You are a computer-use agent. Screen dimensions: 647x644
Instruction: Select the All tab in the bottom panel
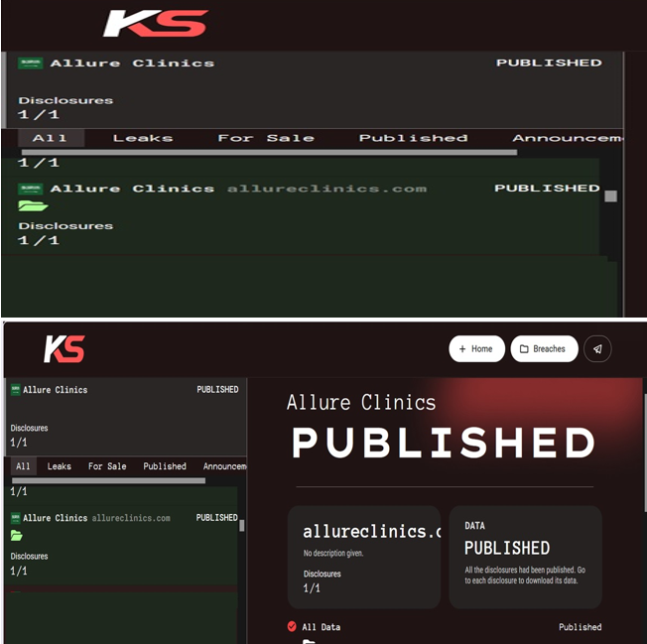pos(23,466)
